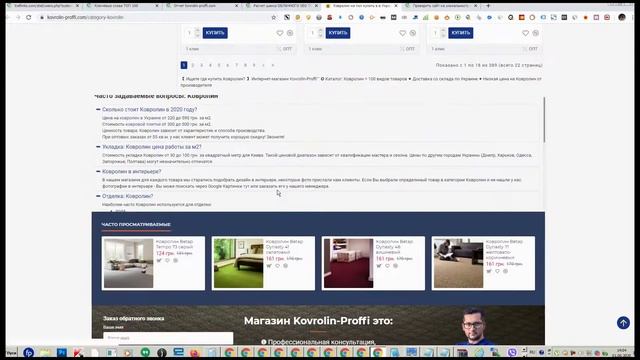Switch to the 'Отчет kovrolin-proffi.com' tab
The image size is (640, 360).
(202, 6)
